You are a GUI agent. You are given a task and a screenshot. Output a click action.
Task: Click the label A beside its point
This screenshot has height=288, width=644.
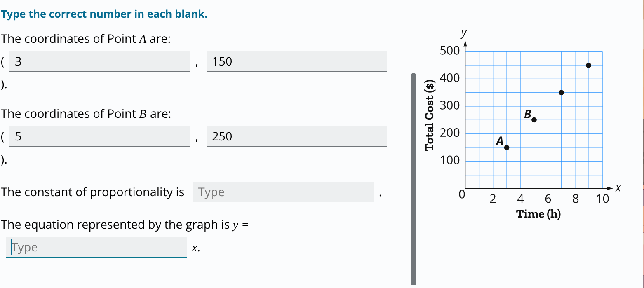point(500,141)
